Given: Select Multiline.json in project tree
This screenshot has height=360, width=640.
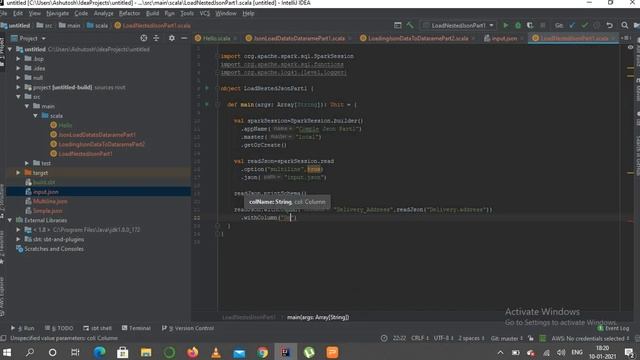Looking at the screenshot, I should pyautogui.click(x=50, y=201).
